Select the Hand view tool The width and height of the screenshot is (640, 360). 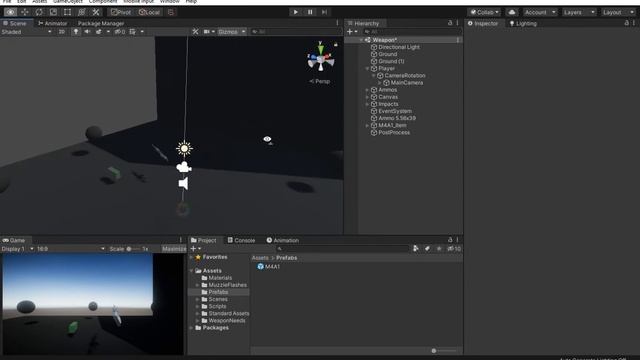pos(10,12)
